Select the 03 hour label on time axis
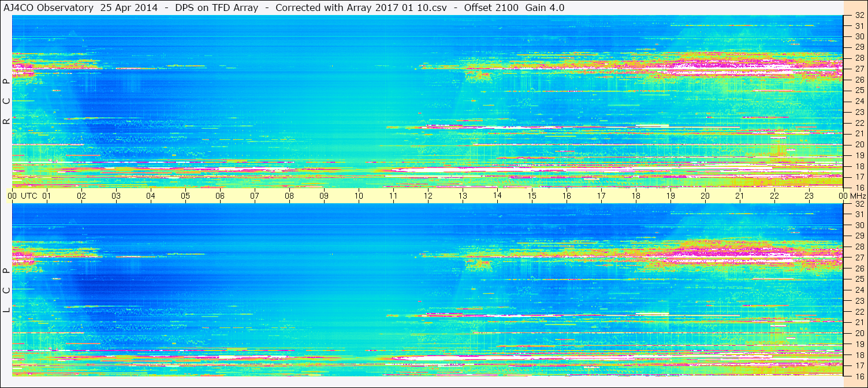The width and height of the screenshot is (868, 388). [x=116, y=196]
